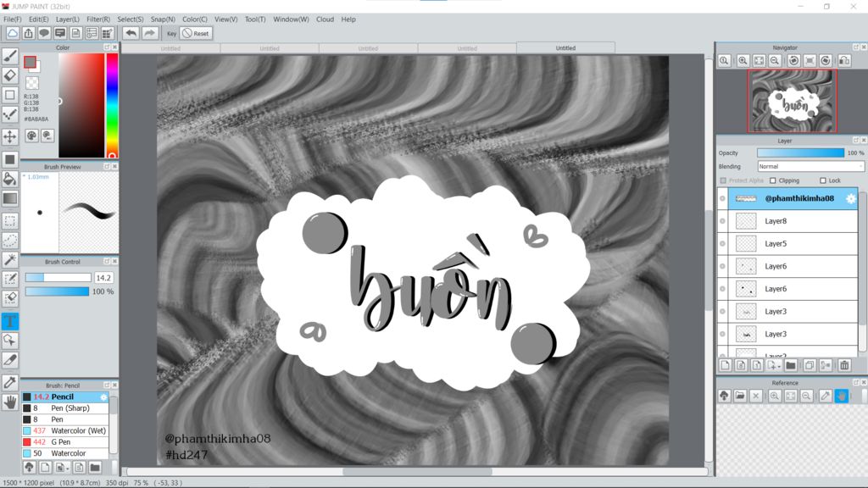Select the G Pen brush

pos(65,442)
